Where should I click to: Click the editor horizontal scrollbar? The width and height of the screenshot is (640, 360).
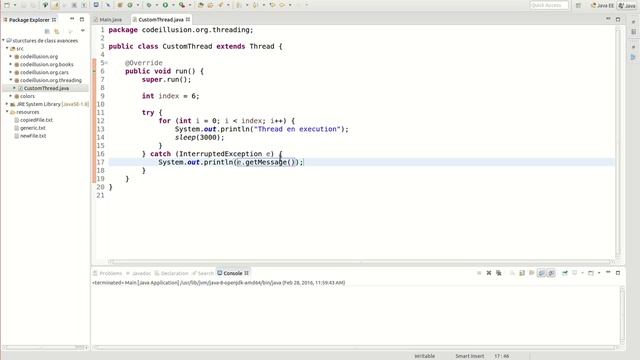click(x=361, y=261)
